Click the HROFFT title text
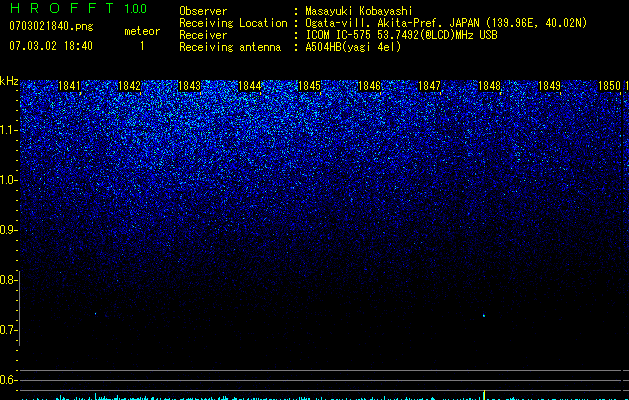 coord(62,8)
